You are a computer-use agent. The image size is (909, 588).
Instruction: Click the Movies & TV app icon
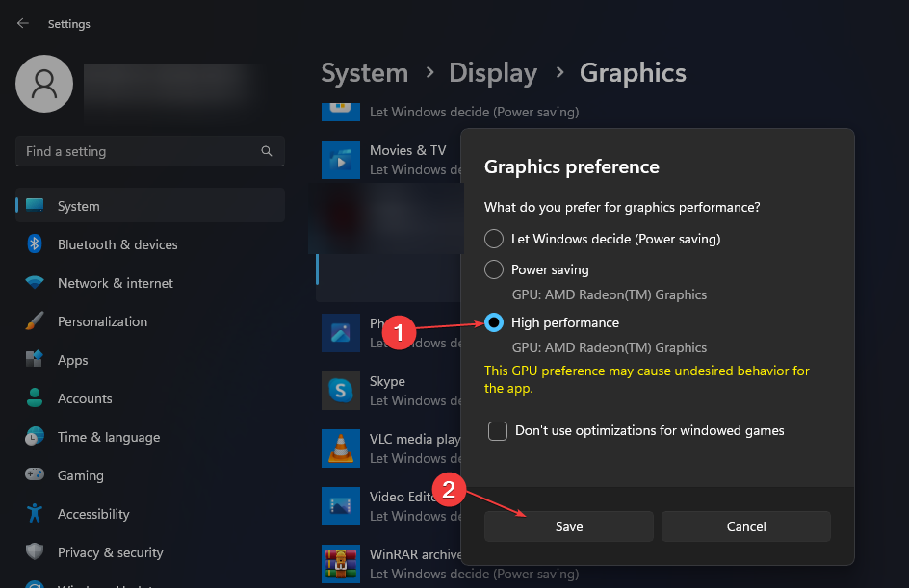pyautogui.click(x=341, y=160)
